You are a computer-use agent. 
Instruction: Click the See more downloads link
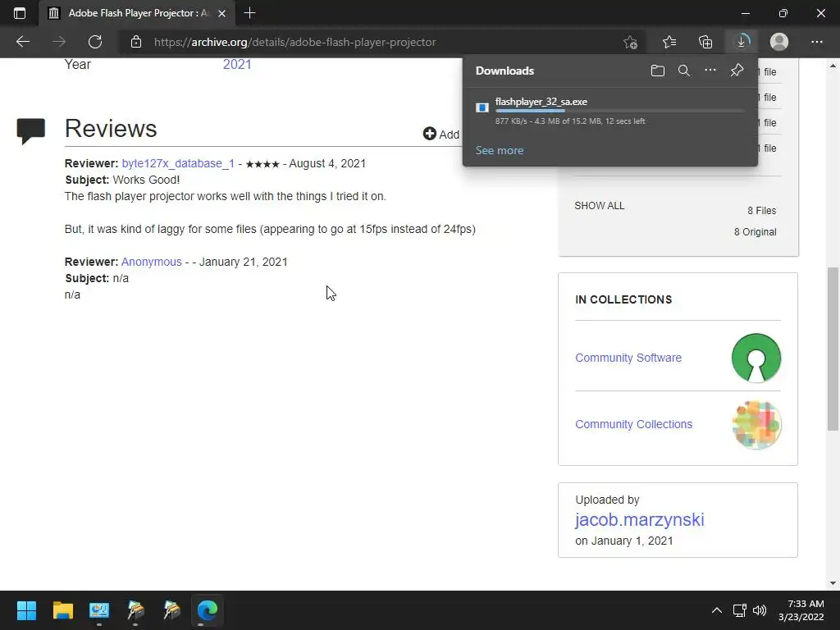(x=500, y=151)
